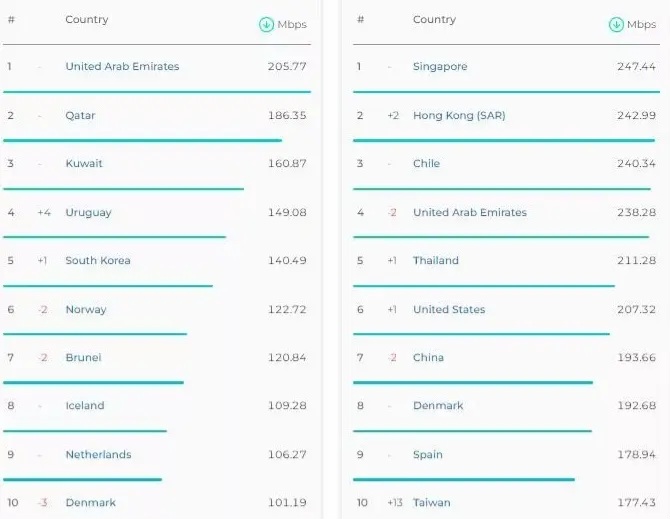670x519 pixels.
Task: Click the download arrow icon in right table
Action: click(x=616, y=25)
